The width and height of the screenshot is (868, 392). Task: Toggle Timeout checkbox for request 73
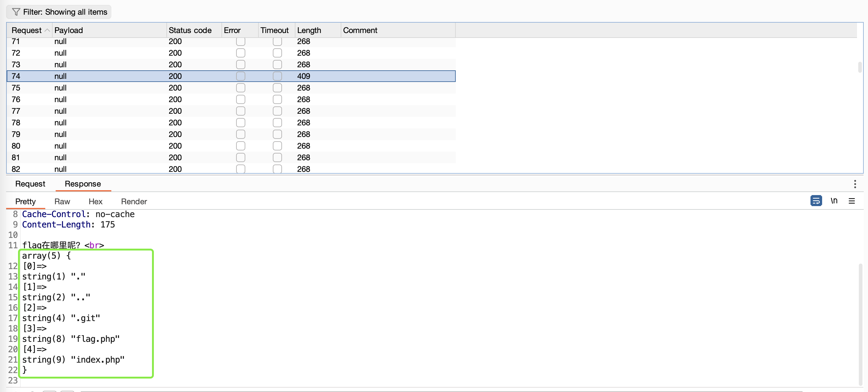coord(277,64)
